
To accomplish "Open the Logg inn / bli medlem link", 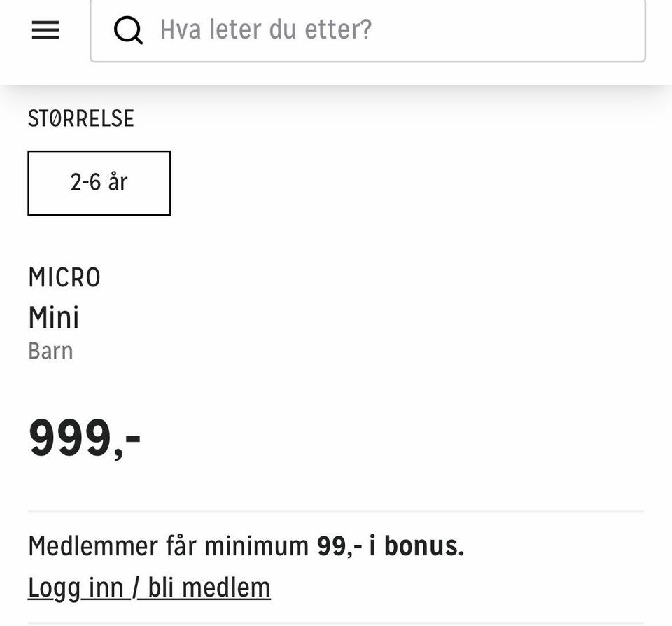I will [x=149, y=588].
